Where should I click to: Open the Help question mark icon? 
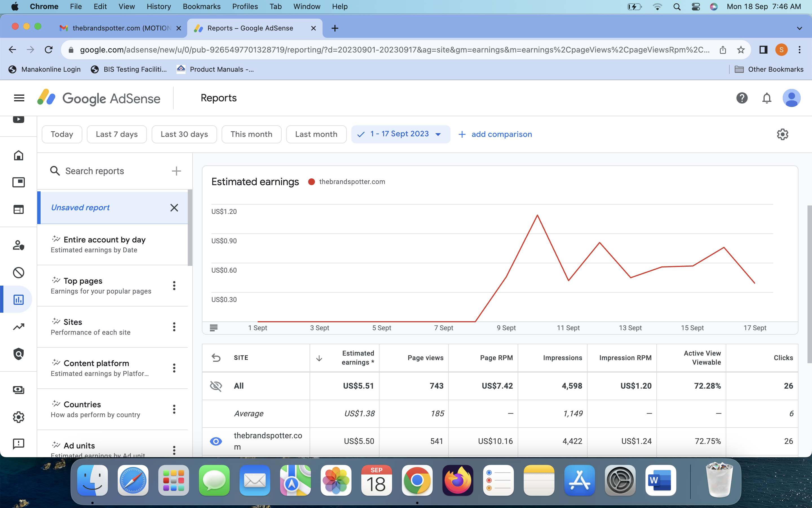click(742, 98)
